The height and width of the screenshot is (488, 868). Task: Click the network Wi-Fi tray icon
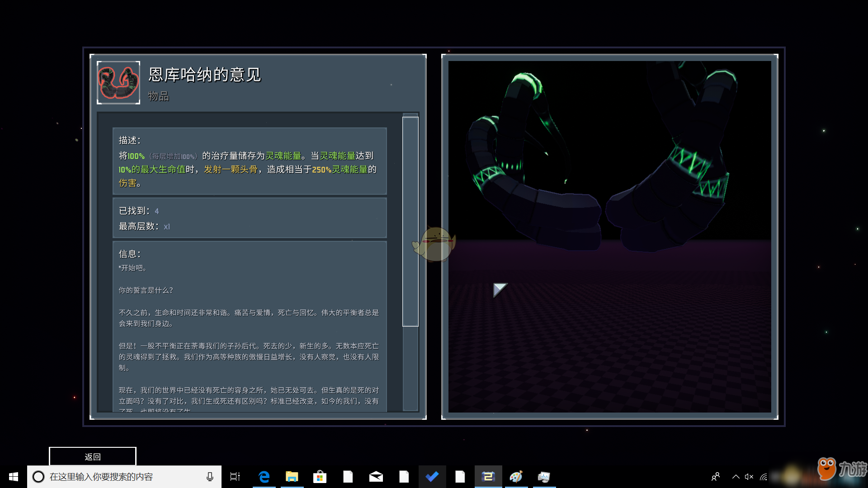764,477
